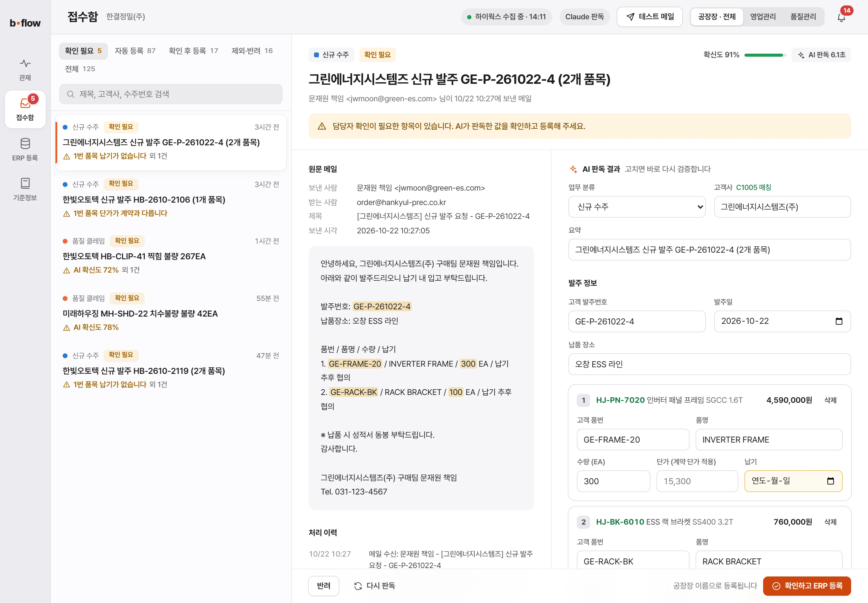Click the search magnifier icon

click(70, 94)
